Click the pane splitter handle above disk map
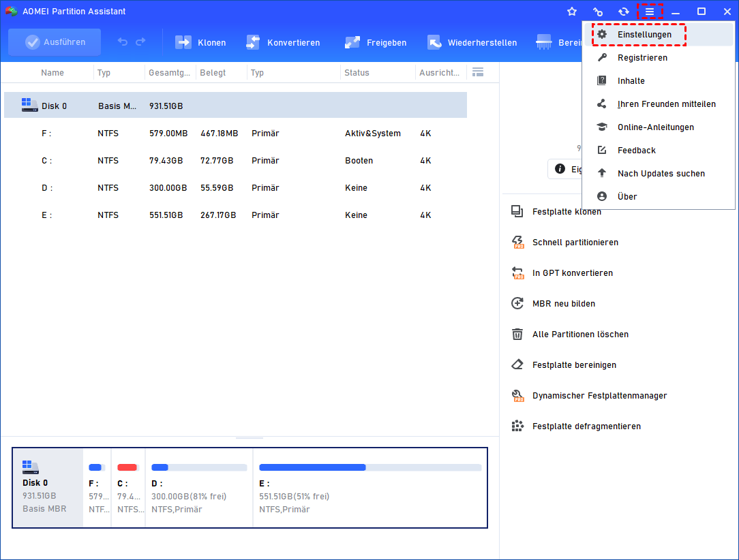This screenshot has height=560, width=739. coord(250,438)
